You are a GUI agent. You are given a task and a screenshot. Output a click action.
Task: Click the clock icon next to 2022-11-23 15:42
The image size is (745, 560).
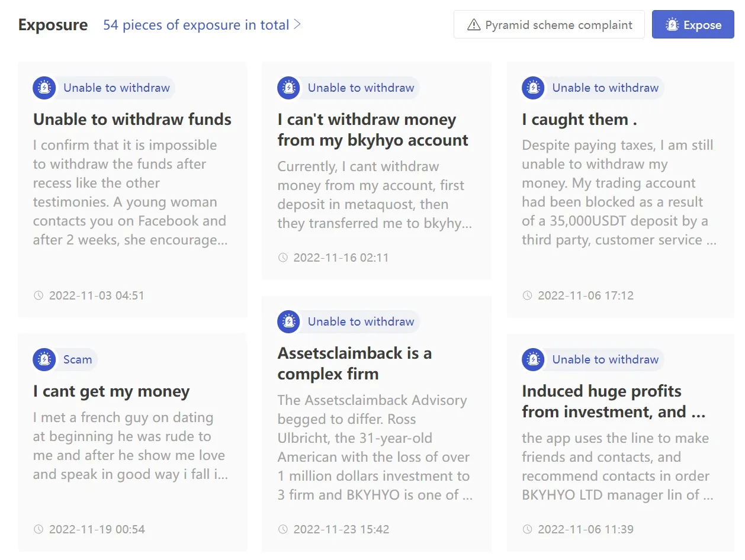click(283, 529)
